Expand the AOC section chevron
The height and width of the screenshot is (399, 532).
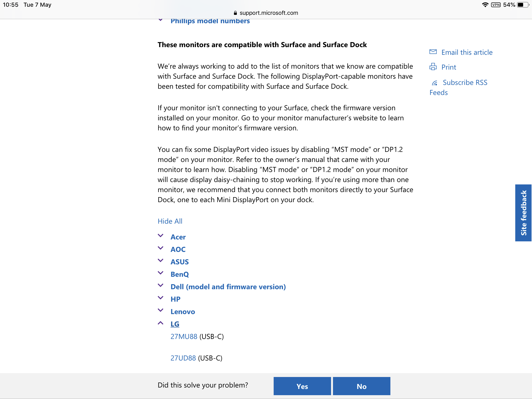pos(161,248)
